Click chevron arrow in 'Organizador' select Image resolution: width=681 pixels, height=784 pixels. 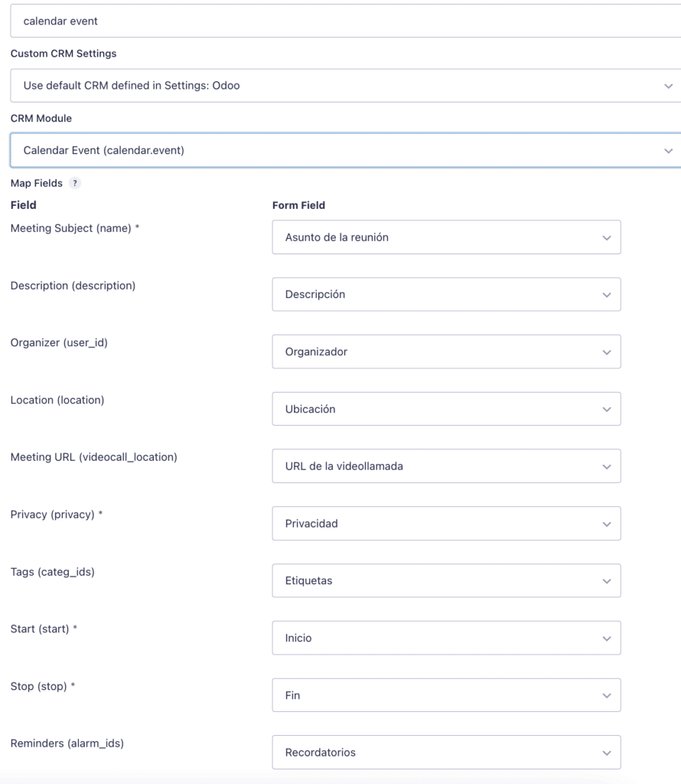pyautogui.click(x=607, y=352)
